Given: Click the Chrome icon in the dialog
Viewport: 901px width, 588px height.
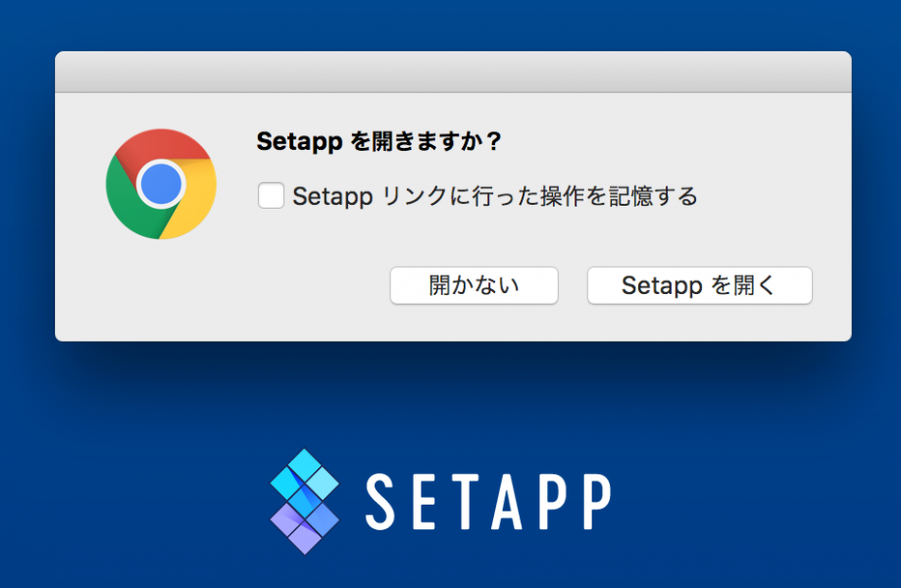Looking at the screenshot, I should pos(161,184).
